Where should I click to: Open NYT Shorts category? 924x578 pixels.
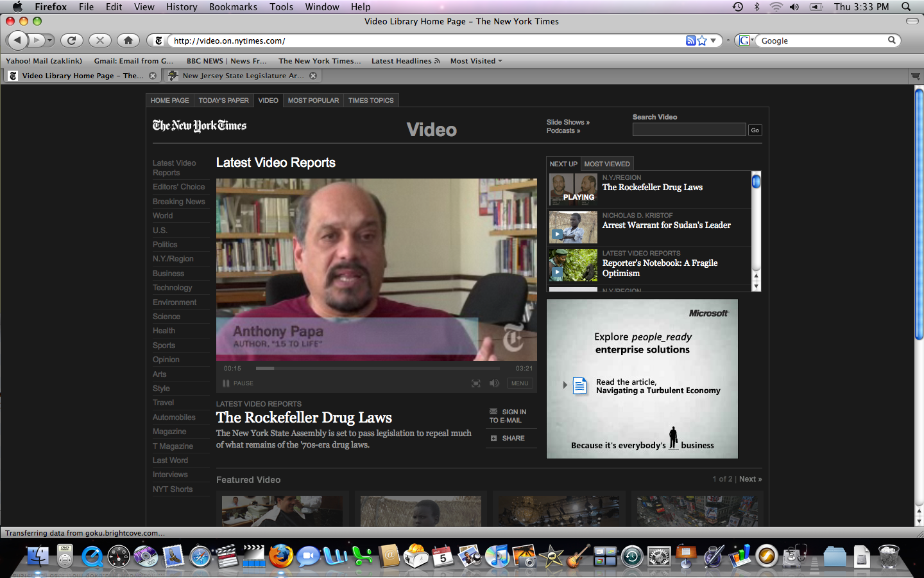[x=173, y=489]
